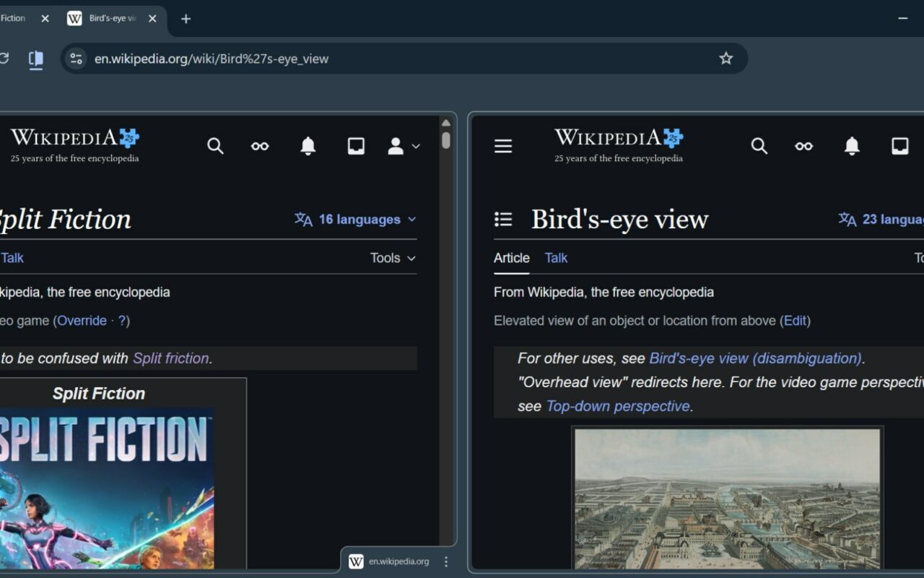Expand the 16 languages dropdown
924x578 pixels.
tap(355, 220)
